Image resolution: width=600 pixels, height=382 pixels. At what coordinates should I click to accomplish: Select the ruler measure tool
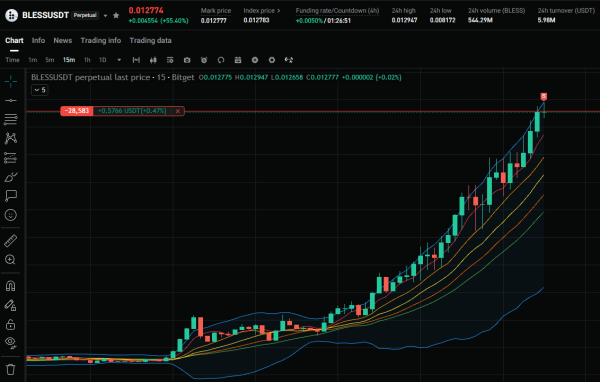(x=11, y=241)
